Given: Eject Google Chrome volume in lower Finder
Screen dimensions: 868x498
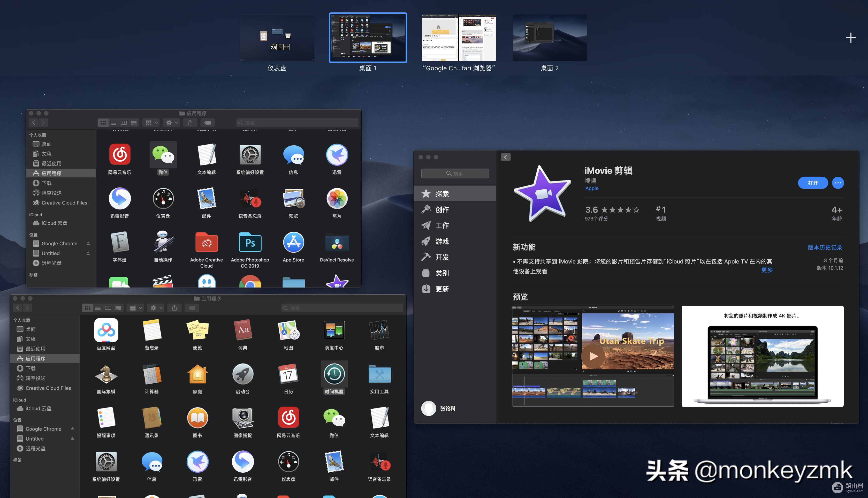Looking at the screenshot, I should pyautogui.click(x=72, y=429).
